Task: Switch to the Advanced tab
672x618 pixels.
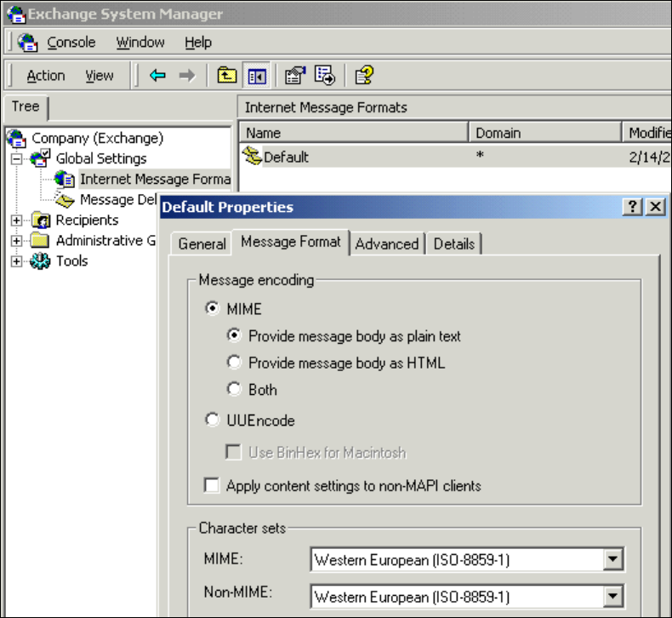Action: [x=386, y=244]
